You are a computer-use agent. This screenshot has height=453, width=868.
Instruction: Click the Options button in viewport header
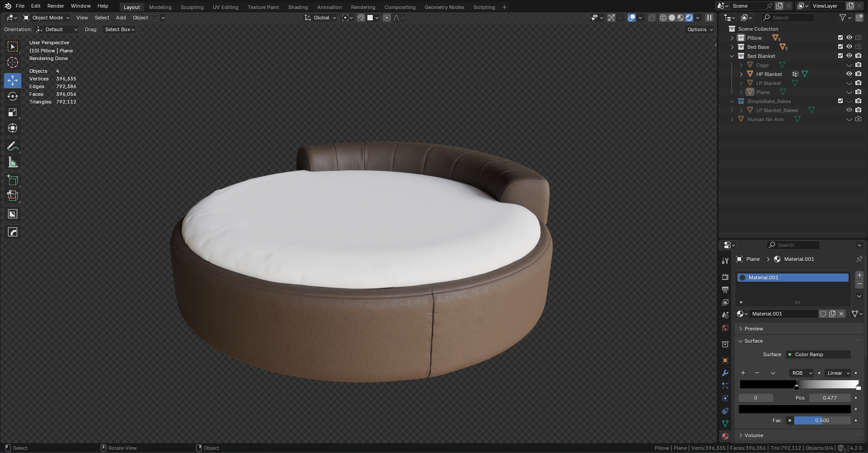tap(699, 29)
